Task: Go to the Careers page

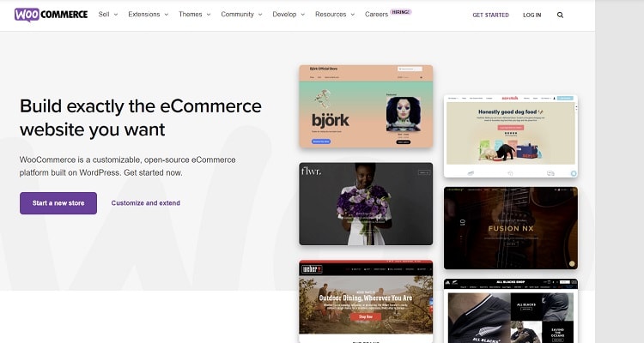Action: point(376,15)
